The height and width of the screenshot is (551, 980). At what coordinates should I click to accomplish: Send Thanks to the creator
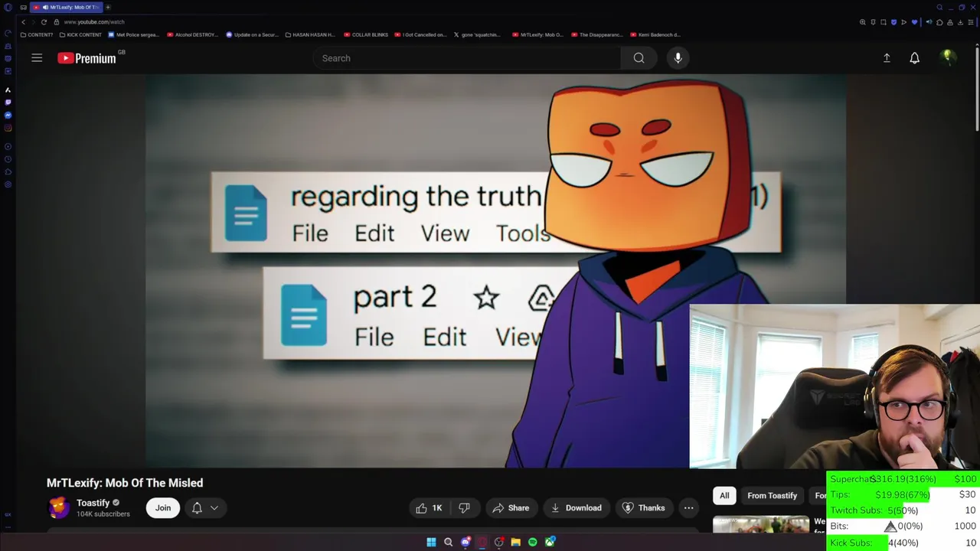(x=643, y=508)
